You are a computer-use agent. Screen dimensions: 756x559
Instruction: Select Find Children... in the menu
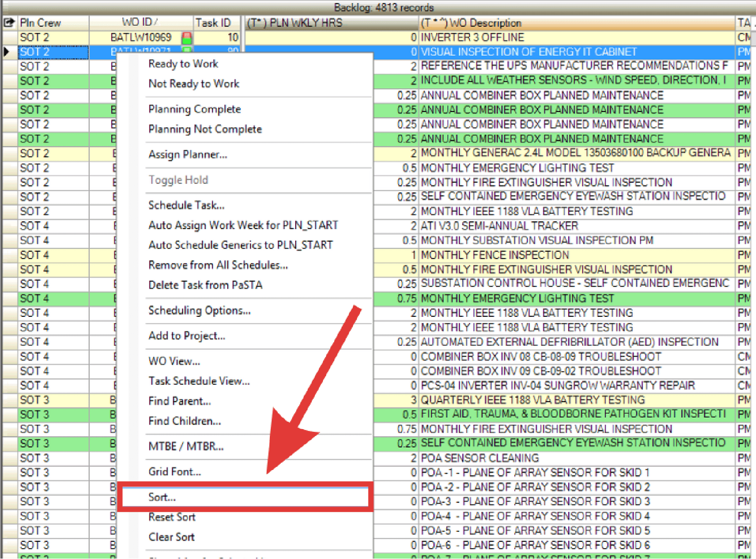[185, 421]
